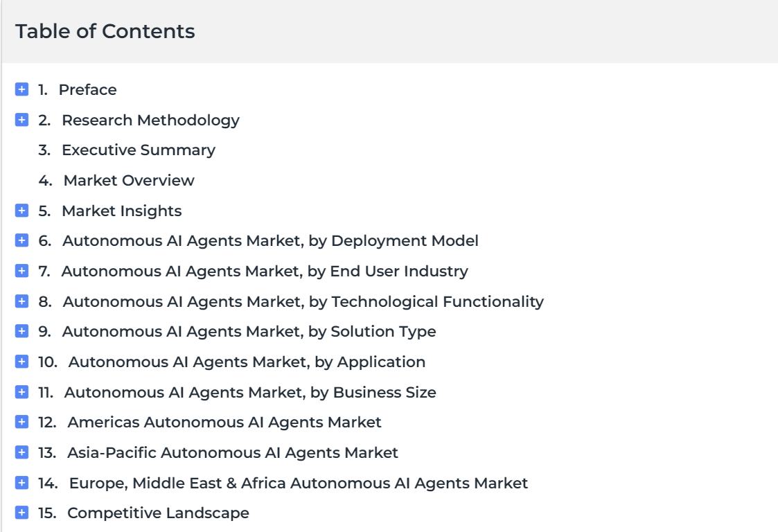This screenshot has width=778, height=532.
Task: Expand Technological Functionality section plus icon
Action: [22, 301]
